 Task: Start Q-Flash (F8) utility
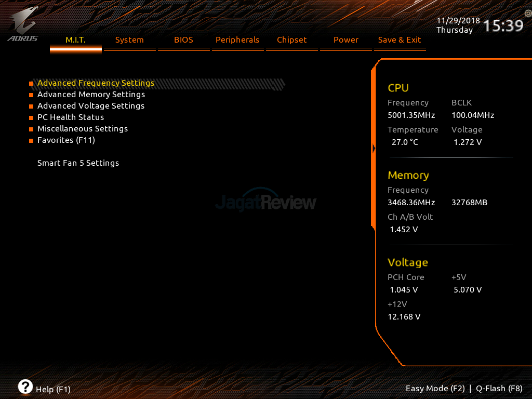coord(499,389)
